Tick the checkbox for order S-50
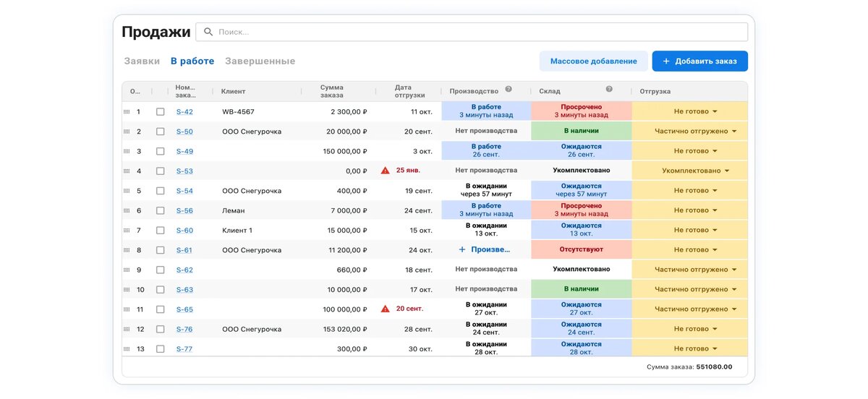This screenshot has height=399, width=868. pyautogui.click(x=161, y=132)
